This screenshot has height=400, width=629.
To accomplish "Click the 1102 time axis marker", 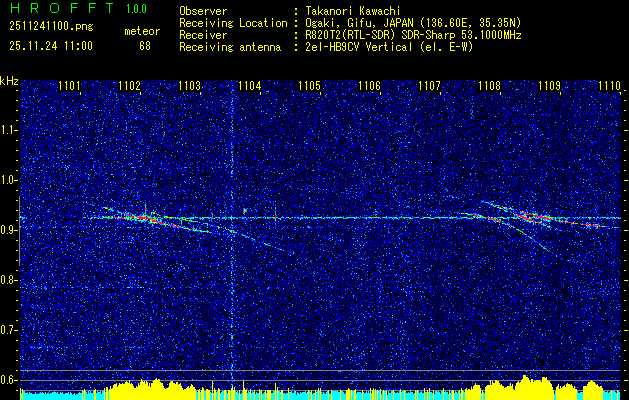I will (x=130, y=85).
